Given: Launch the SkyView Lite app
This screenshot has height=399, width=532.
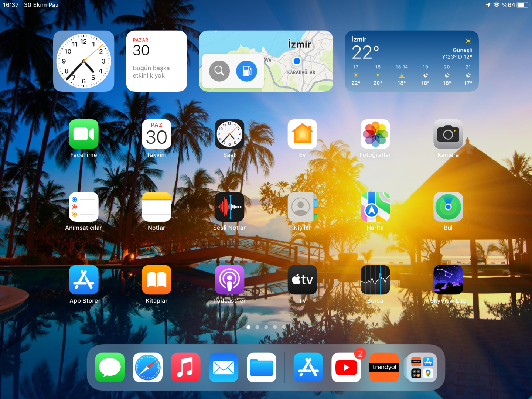Looking at the screenshot, I should point(448,280).
